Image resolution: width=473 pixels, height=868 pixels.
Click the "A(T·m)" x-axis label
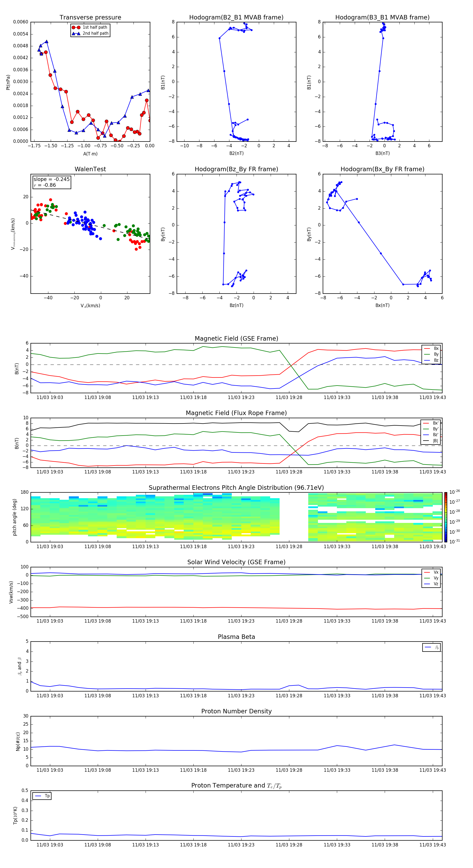coord(90,154)
